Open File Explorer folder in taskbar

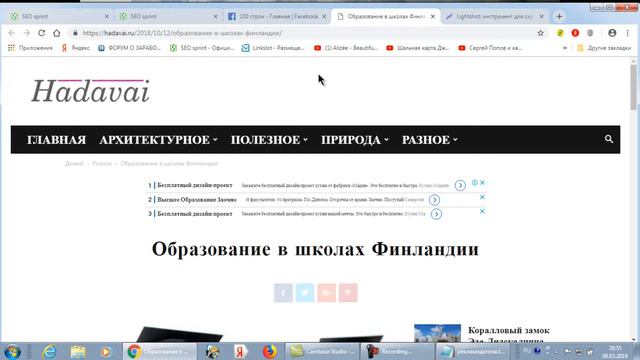[x=78, y=351]
